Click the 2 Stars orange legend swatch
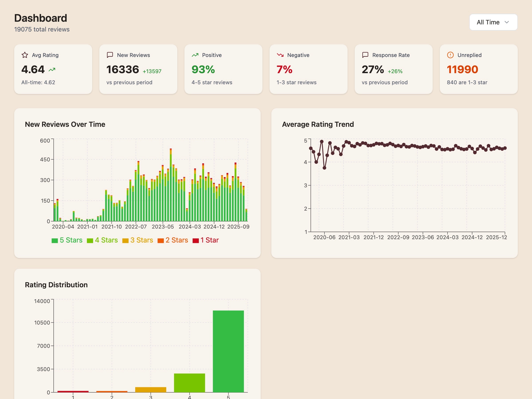This screenshot has height=399, width=532. (x=160, y=241)
